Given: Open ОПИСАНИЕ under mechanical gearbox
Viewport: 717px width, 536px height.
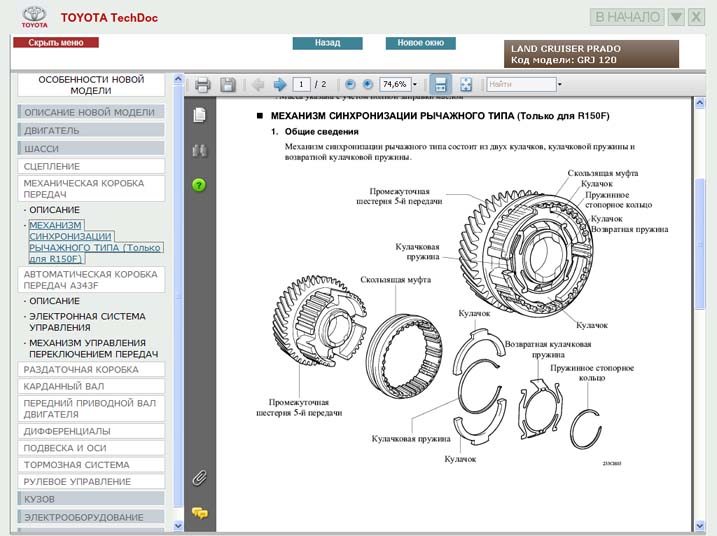Looking at the screenshot, I should click(54, 210).
